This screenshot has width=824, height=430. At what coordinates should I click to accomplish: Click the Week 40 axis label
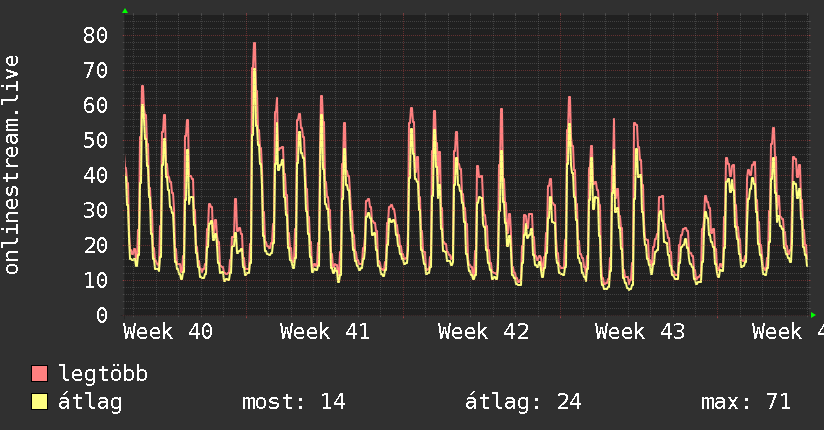click(168, 332)
